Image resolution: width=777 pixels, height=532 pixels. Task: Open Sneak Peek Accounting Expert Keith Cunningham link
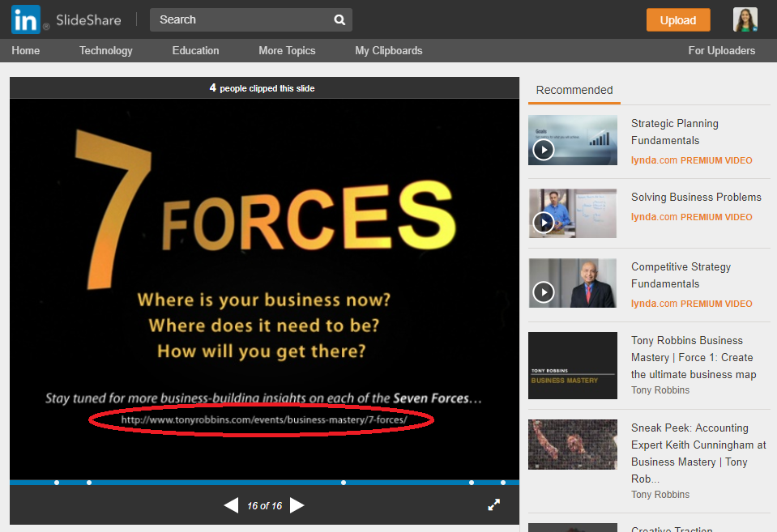click(x=698, y=453)
